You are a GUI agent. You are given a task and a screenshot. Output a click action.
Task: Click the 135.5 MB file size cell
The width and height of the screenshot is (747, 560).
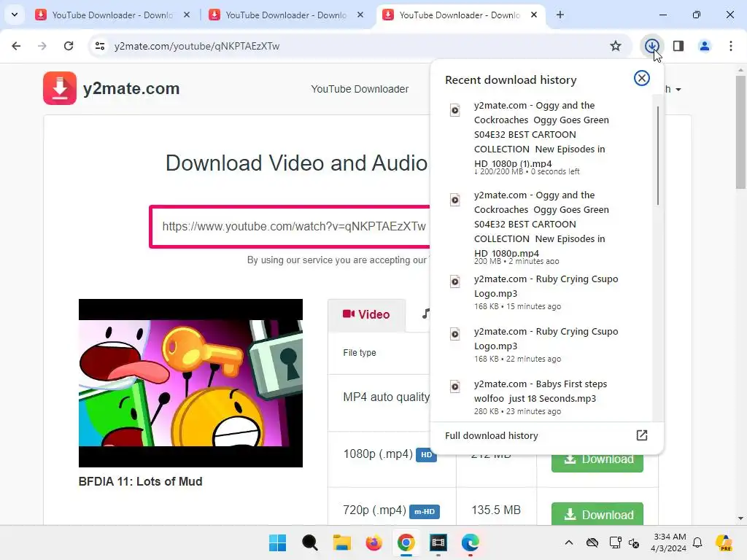point(496,510)
